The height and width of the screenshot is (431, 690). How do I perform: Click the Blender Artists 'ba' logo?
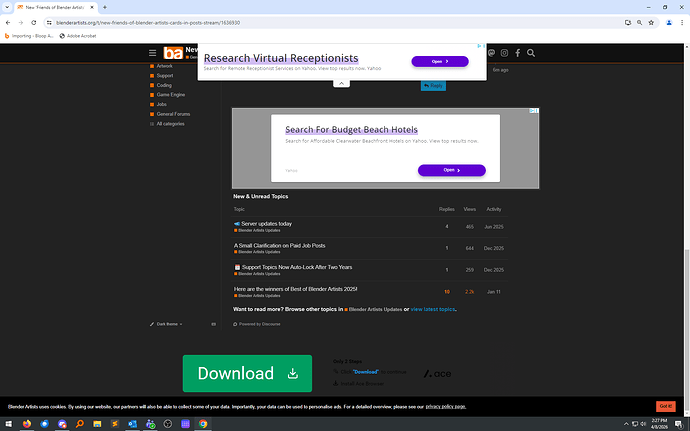(173, 53)
